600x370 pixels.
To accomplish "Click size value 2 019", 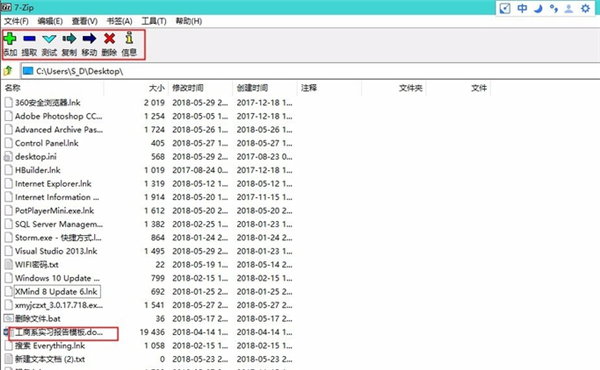I will click(154, 103).
